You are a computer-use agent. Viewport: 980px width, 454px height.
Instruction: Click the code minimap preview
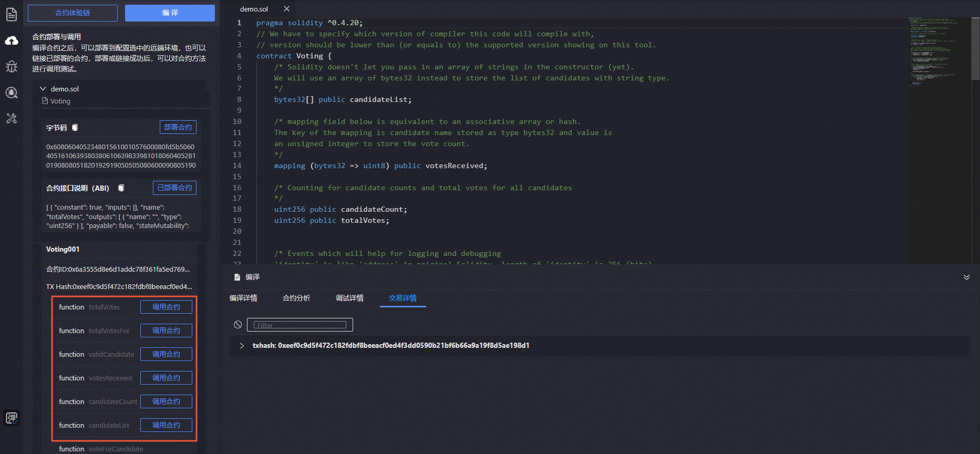click(938, 51)
